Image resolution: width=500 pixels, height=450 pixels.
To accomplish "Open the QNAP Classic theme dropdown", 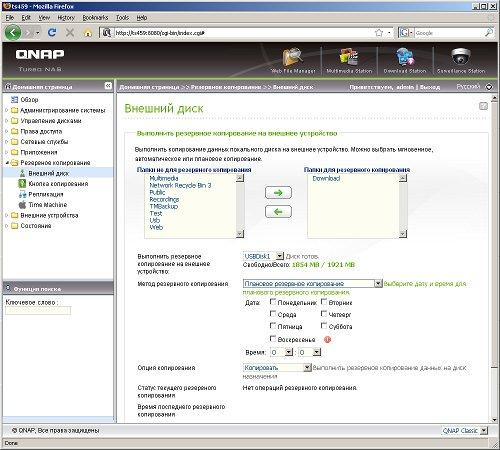I will point(465,431).
